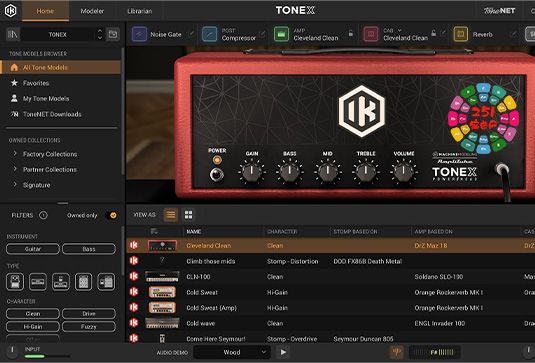Screen dimensions: 535x363
Task: Filter by Guitar instrument
Action: click(33, 249)
